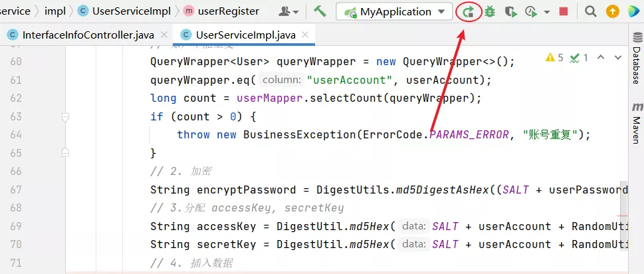The image size is (644, 274).
Task: Click the md5Hex call on line 70
Action: click(x=370, y=245)
